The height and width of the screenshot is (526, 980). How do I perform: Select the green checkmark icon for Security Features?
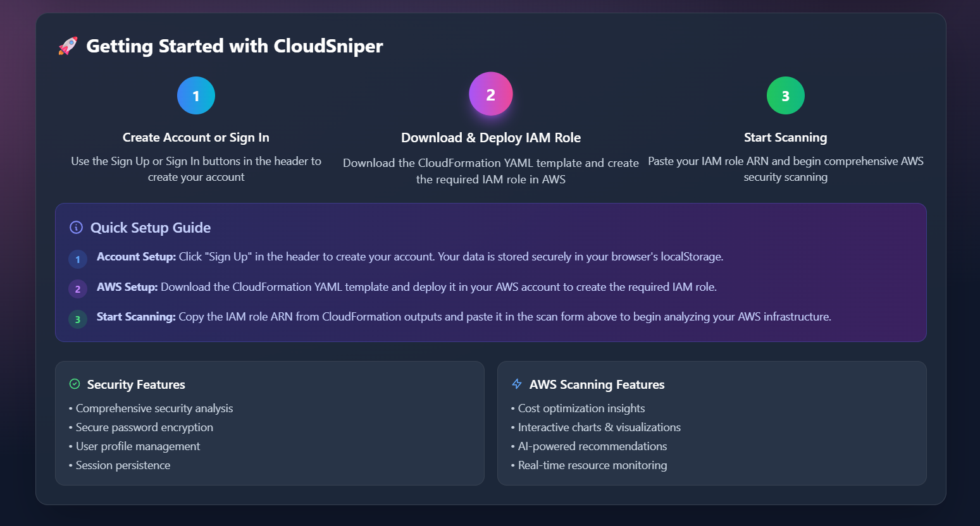[74, 383]
